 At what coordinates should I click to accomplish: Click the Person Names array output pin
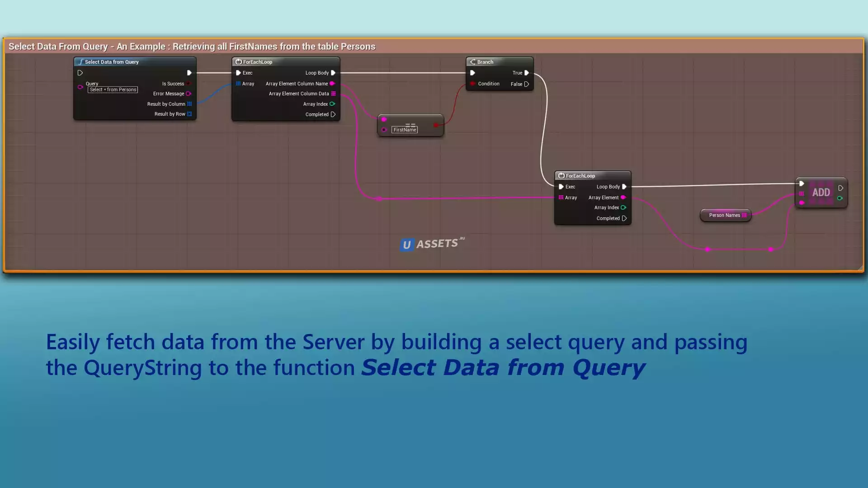pyautogui.click(x=744, y=215)
